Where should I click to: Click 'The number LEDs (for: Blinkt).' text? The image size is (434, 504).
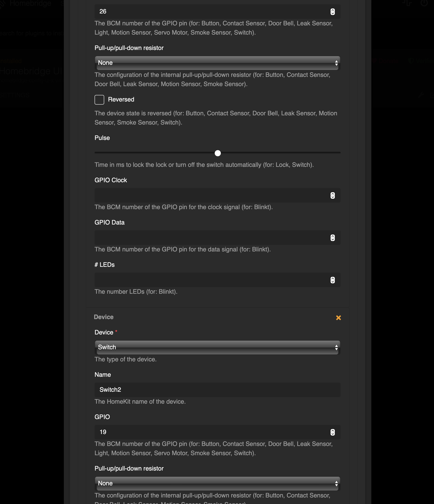pyautogui.click(x=136, y=292)
